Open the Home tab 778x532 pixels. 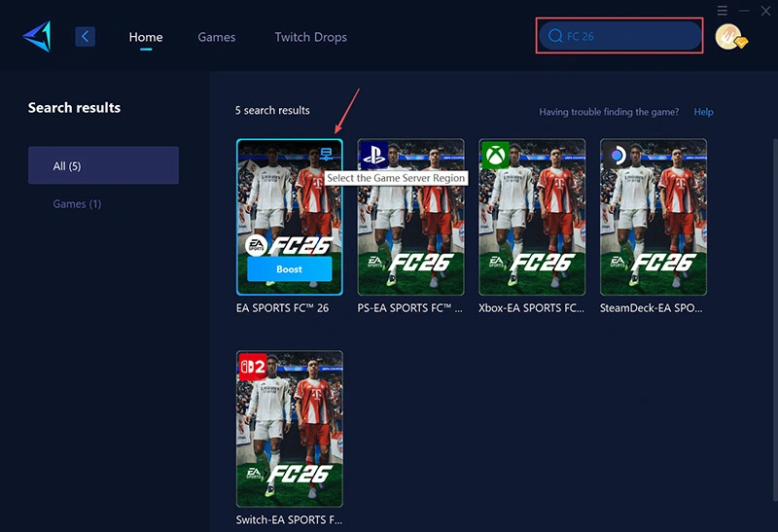pos(145,37)
